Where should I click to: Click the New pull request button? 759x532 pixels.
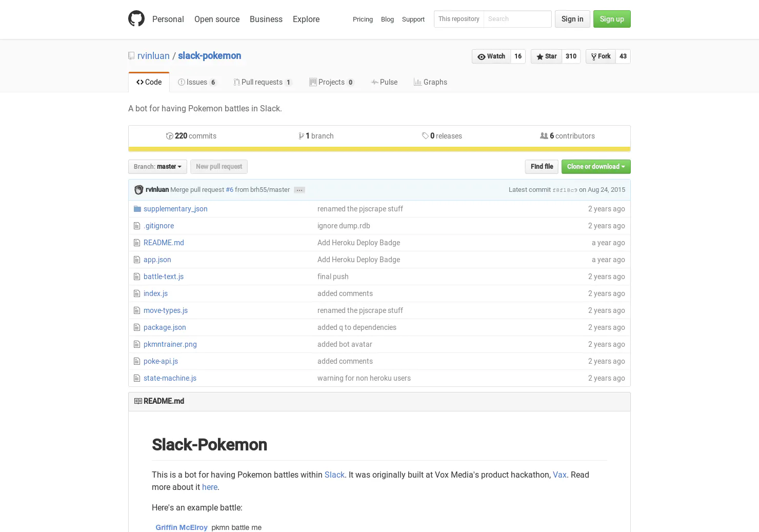219,167
